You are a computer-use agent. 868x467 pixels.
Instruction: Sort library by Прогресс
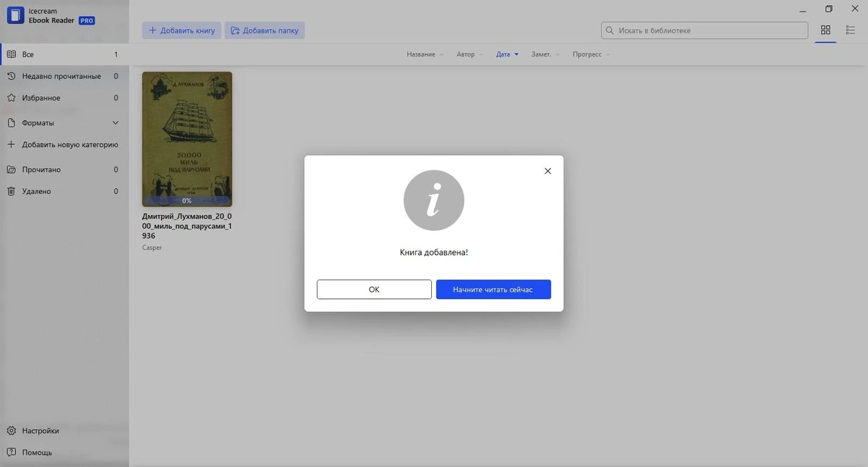click(x=591, y=54)
